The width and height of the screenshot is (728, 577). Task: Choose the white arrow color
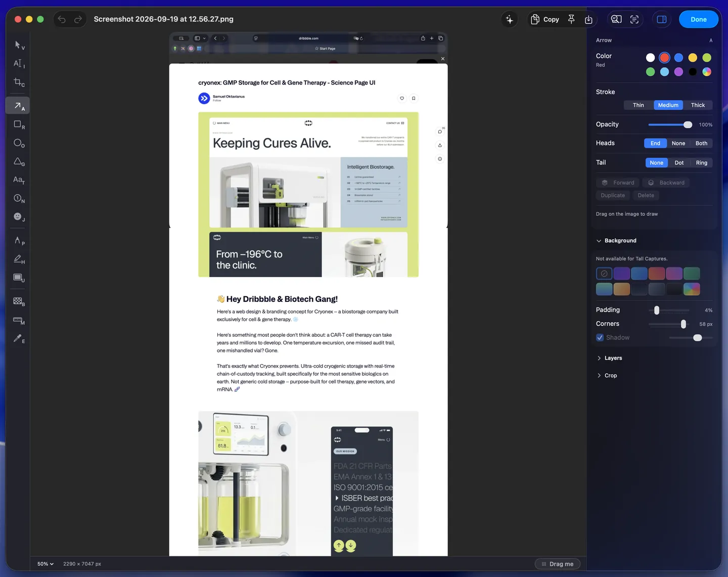point(651,58)
